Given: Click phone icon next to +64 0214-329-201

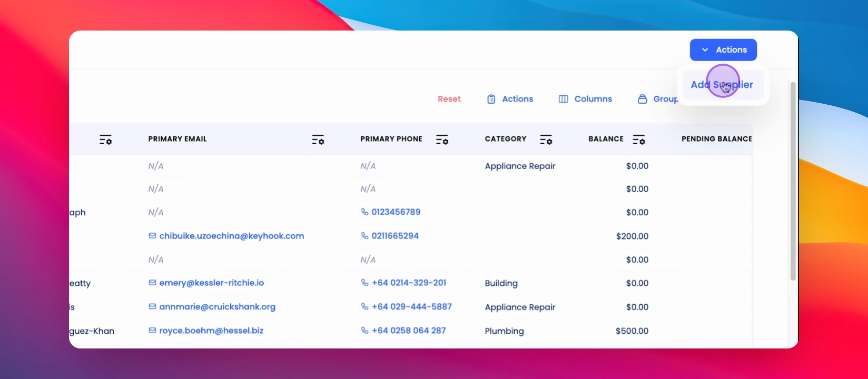Looking at the screenshot, I should point(364,283).
